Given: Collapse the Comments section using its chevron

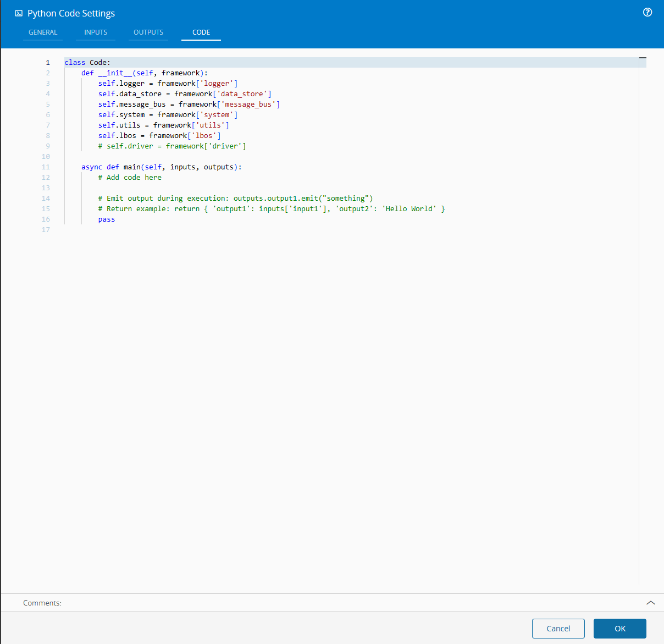Looking at the screenshot, I should [x=651, y=603].
